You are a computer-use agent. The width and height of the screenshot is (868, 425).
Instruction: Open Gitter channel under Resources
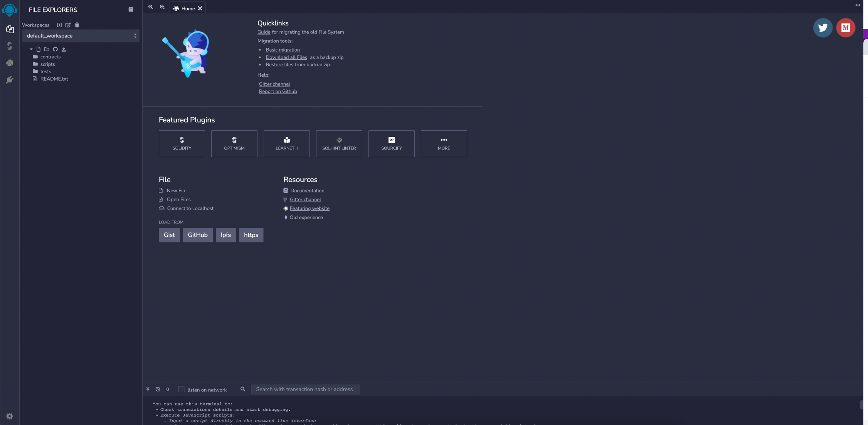(x=305, y=199)
